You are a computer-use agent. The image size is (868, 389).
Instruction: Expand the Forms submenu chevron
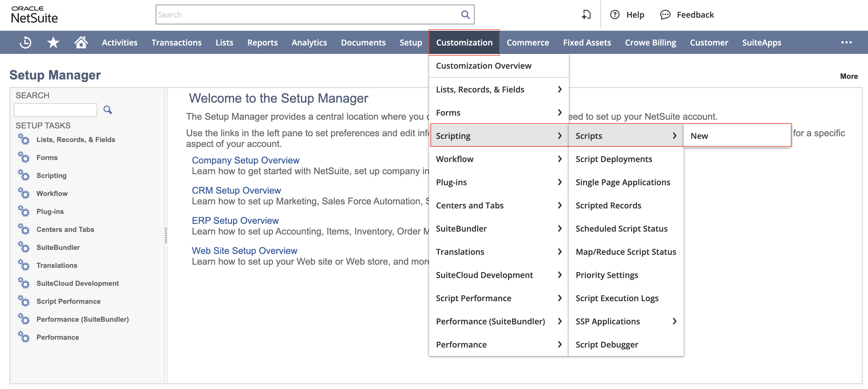(x=560, y=112)
